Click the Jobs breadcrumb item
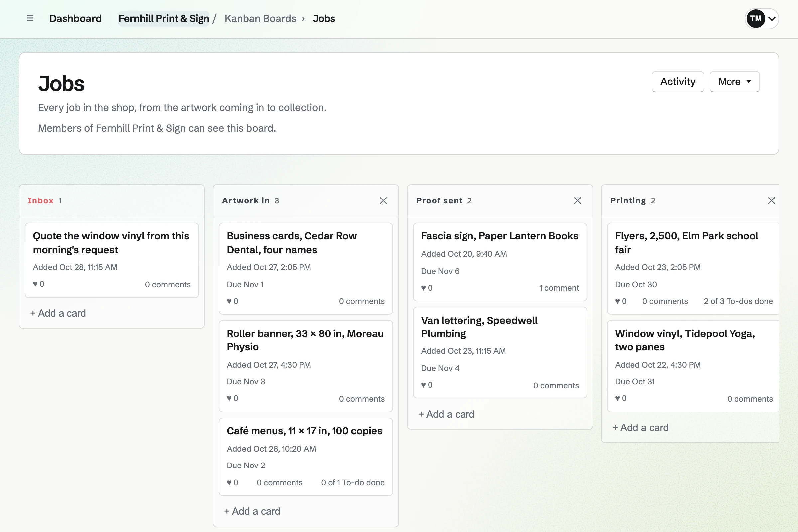 tap(324, 18)
